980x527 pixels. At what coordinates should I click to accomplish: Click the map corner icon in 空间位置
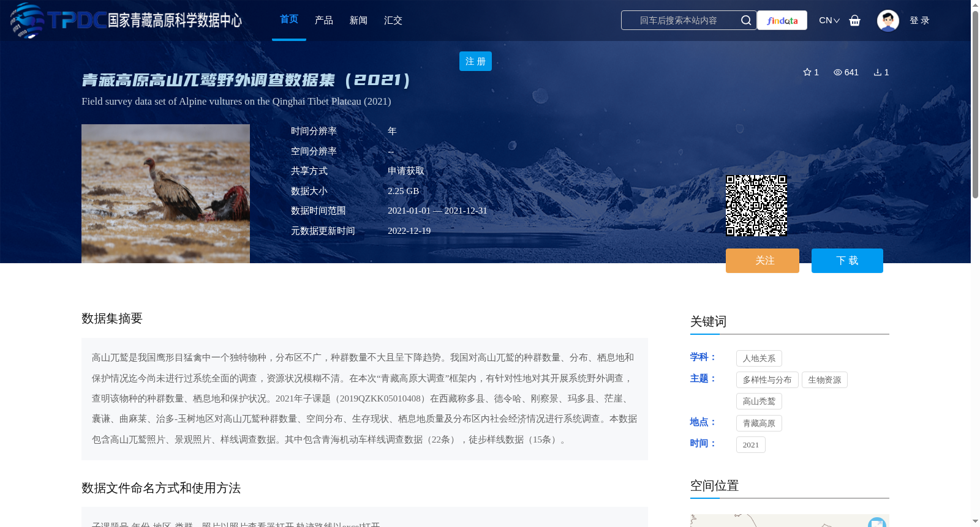pyautogui.click(x=877, y=522)
